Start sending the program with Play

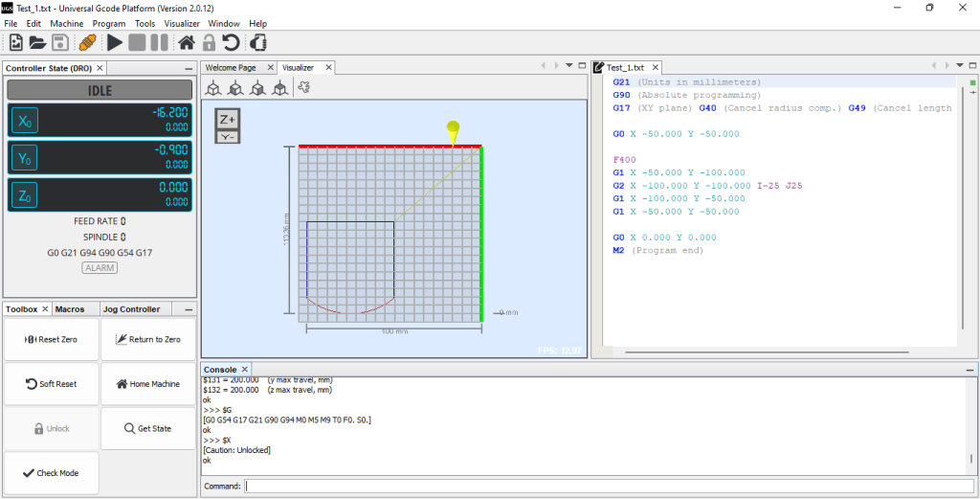(115, 42)
